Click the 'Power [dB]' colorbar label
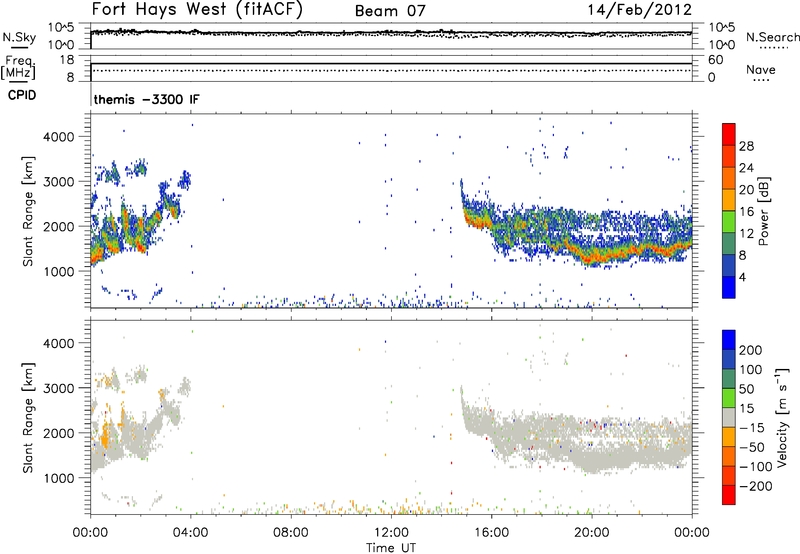Viewport: 800px width, 554px height. click(763, 211)
